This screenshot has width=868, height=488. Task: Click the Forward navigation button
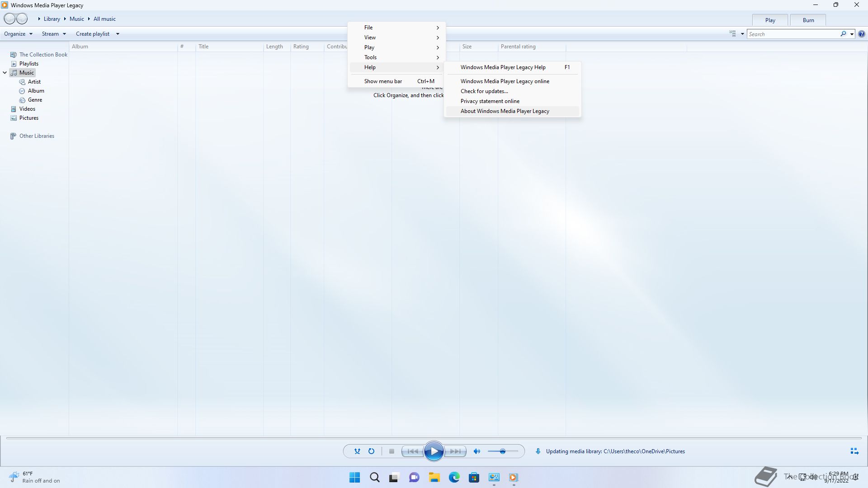tap(22, 19)
